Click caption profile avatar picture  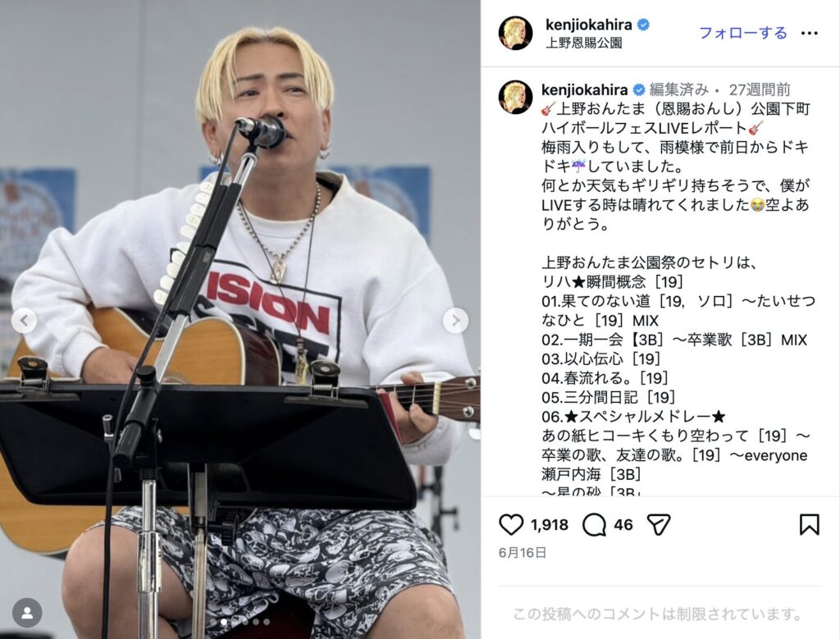(x=515, y=98)
